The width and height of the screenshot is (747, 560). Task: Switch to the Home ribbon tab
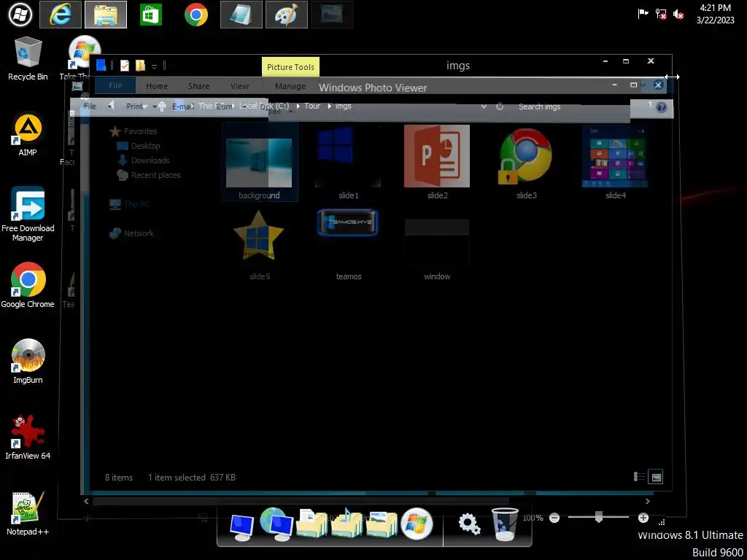coord(157,86)
